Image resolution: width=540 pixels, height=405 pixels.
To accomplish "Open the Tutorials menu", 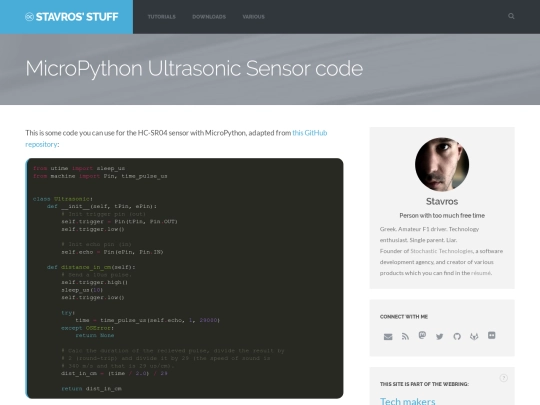I will point(162,17).
